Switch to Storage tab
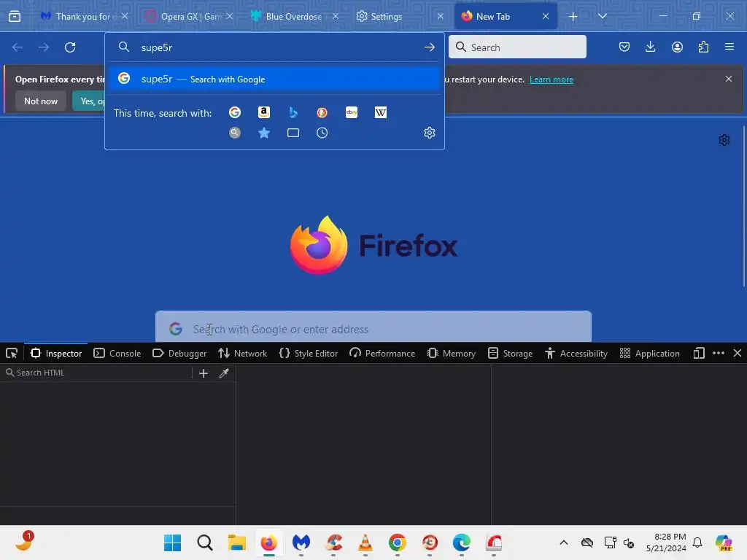747x560 pixels. [x=510, y=354]
